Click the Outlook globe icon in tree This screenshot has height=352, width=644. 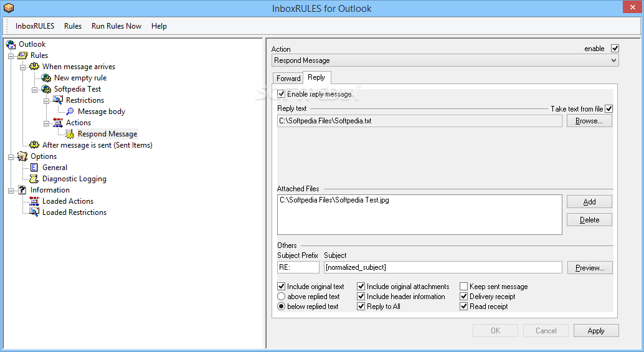coord(10,44)
